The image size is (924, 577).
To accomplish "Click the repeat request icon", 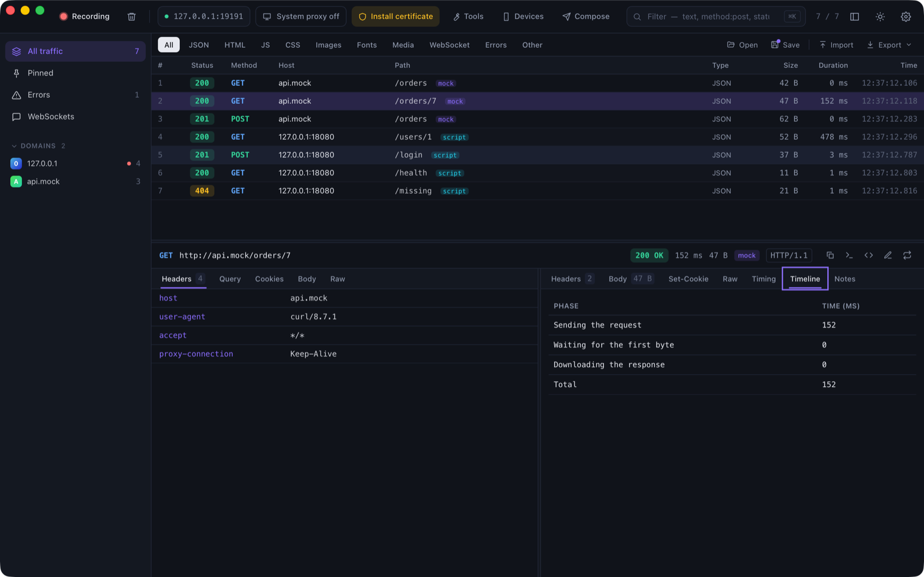I will 907,255.
